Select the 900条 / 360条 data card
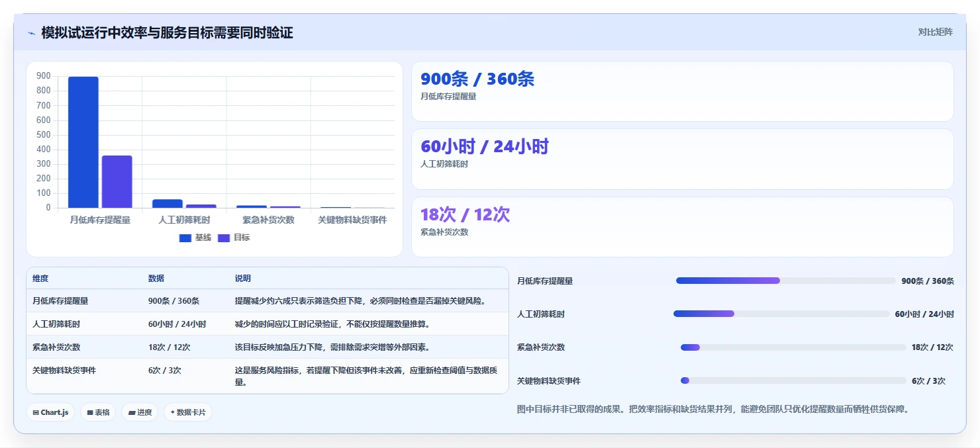Viewport: 980px width, 448px height. pos(683,91)
